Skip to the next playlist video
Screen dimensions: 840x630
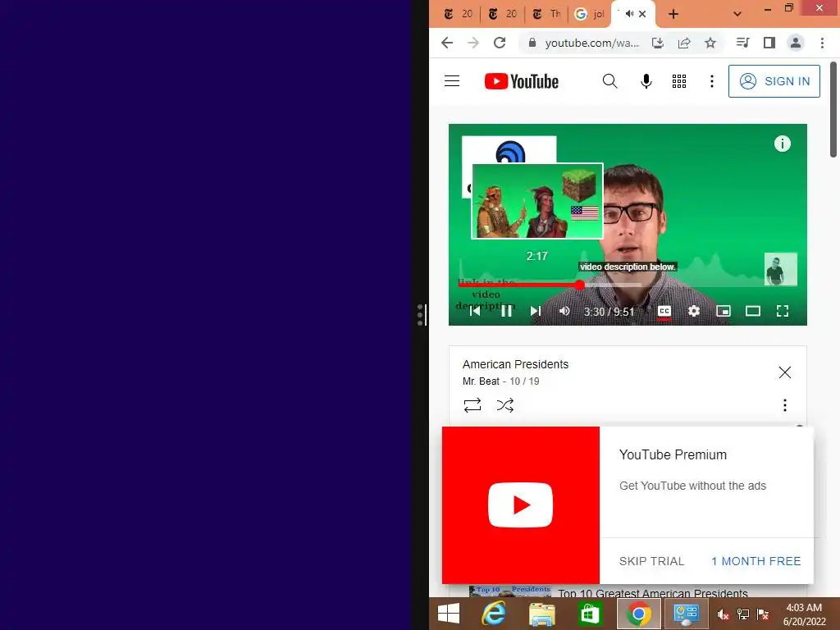(535, 311)
